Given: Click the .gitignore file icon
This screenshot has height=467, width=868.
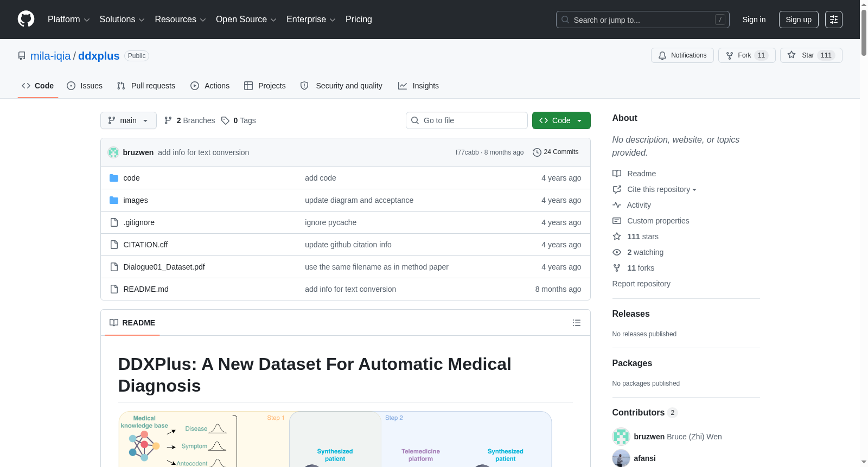Looking at the screenshot, I should coord(114,222).
